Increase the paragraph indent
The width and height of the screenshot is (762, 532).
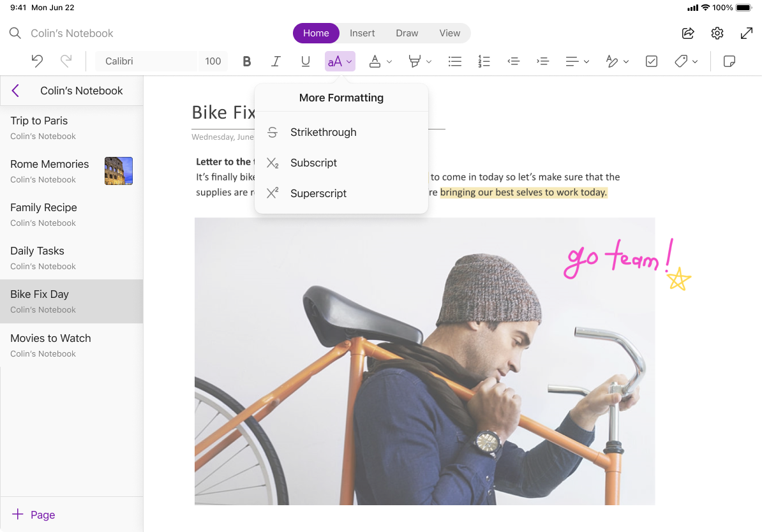point(542,61)
